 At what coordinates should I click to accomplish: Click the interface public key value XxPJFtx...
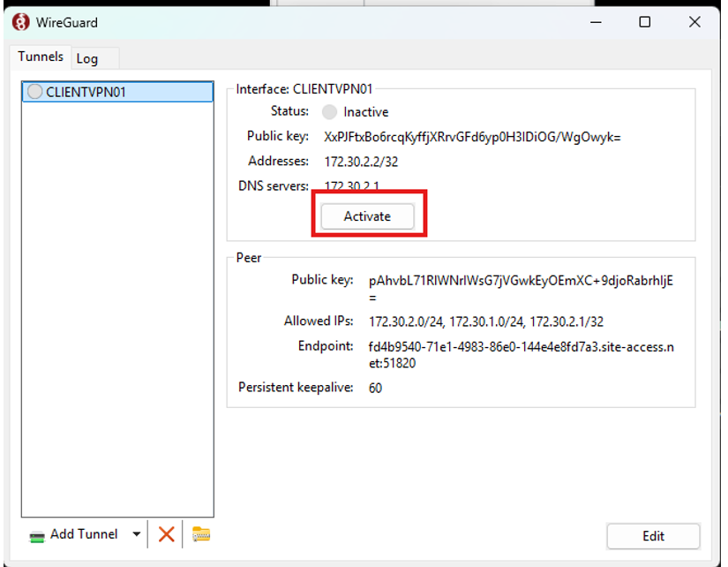472,137
